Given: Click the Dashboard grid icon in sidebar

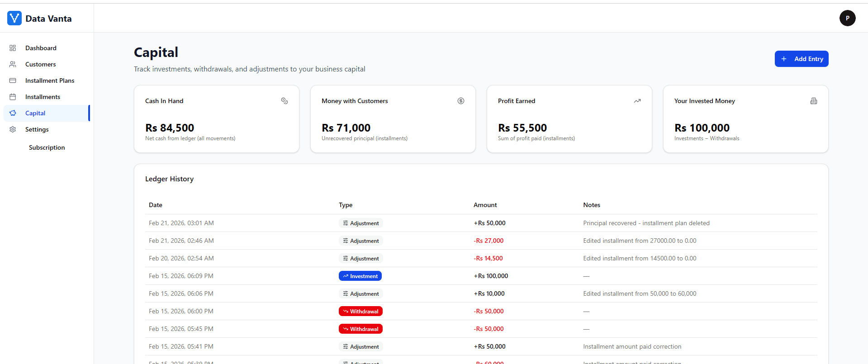Looking at the screenshot, I should pos(13,48).
